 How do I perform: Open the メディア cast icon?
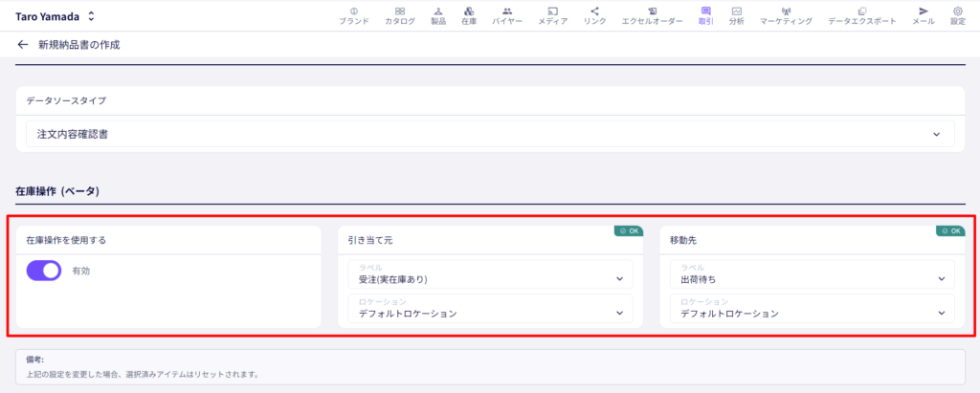(552, 11)
